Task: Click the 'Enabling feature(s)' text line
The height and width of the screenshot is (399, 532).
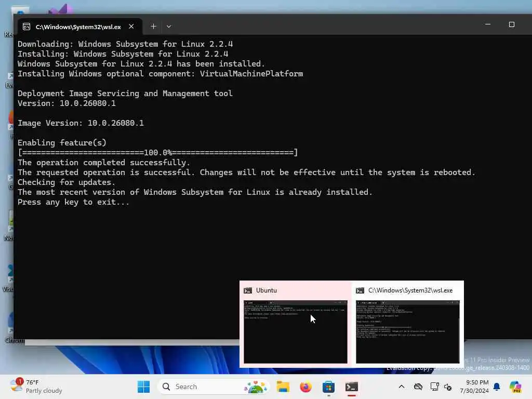Action: (62, 143)
